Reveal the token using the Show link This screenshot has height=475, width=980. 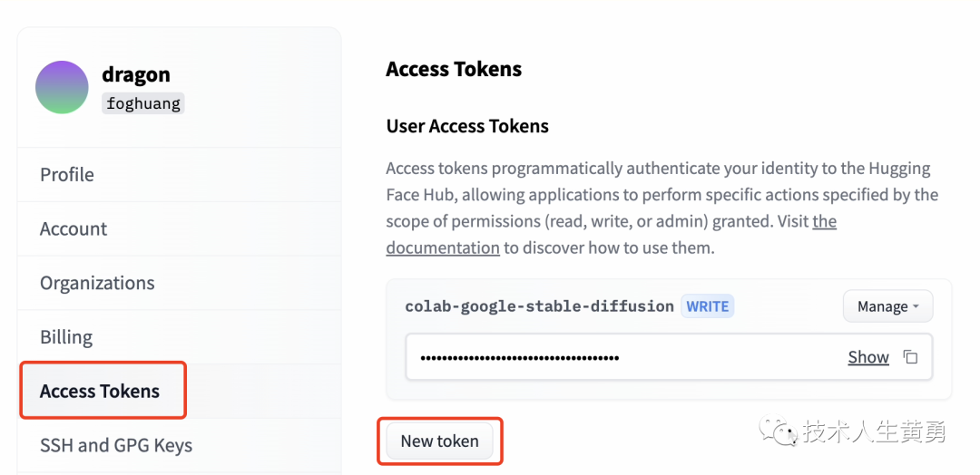868,357
